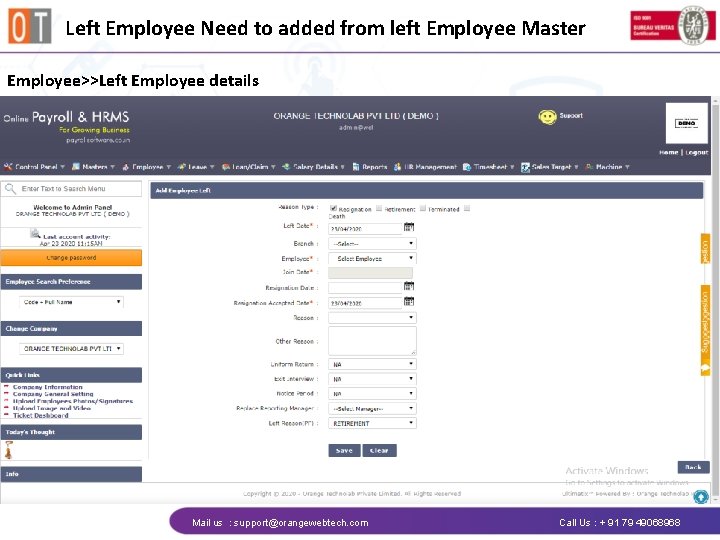Image resolution: width=720 pixels, height=540 pixels.
Task: Open the Select Employee dropdown
Action: click(372, 259)
